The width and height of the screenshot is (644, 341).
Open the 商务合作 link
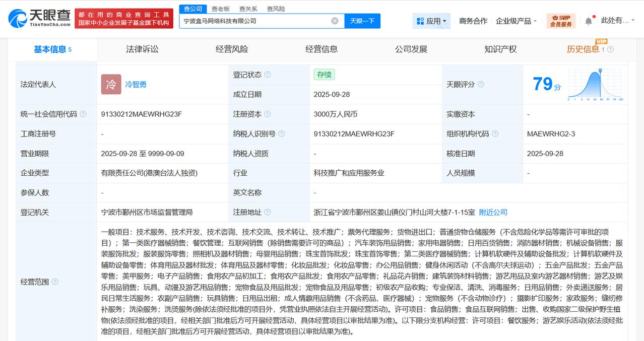click(x=473, y=21)
